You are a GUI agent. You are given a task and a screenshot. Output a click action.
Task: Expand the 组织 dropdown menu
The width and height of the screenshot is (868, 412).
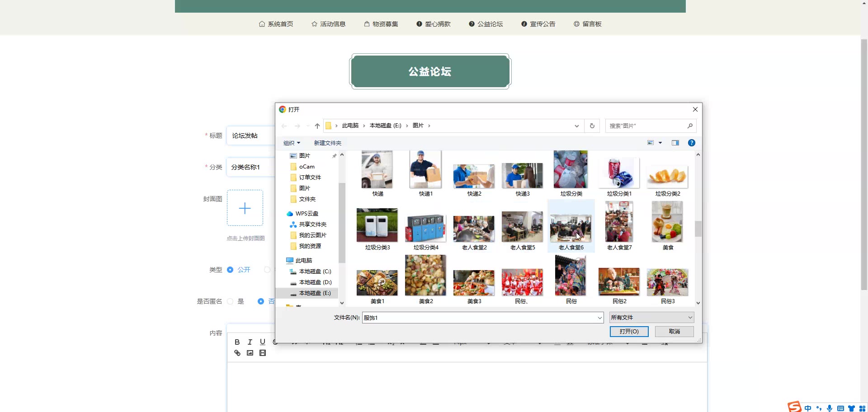(292, 143)
